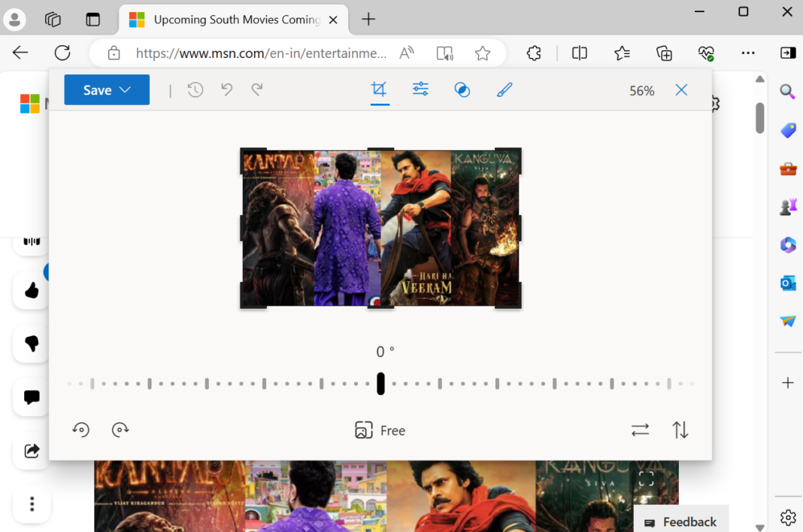Close the image editor
The image size is (803, 532).
681,89
